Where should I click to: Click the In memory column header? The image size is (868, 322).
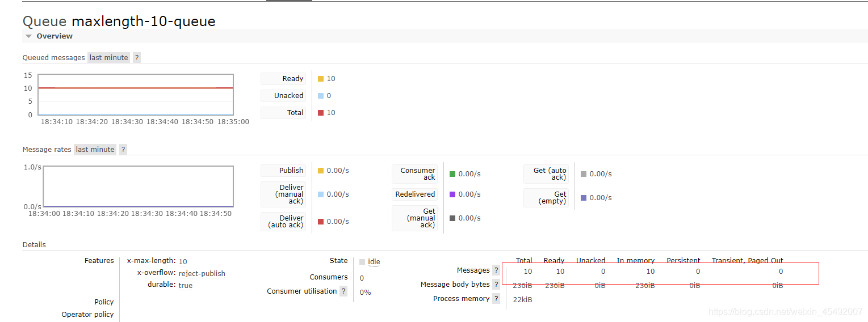tap(636, 261)
